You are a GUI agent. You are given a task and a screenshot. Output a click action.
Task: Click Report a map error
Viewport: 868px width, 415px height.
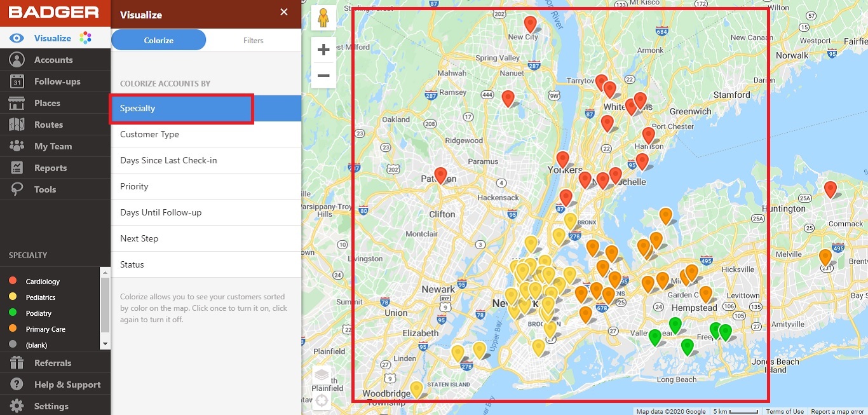(837, 411)
